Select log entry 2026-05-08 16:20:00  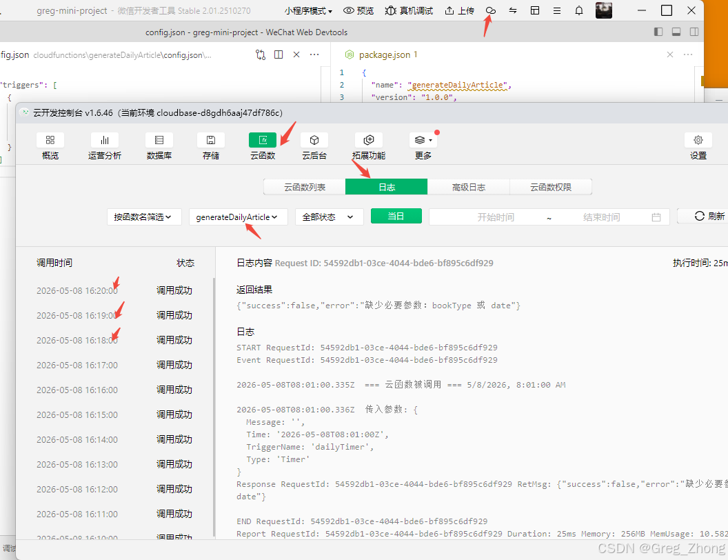[115, 290]
